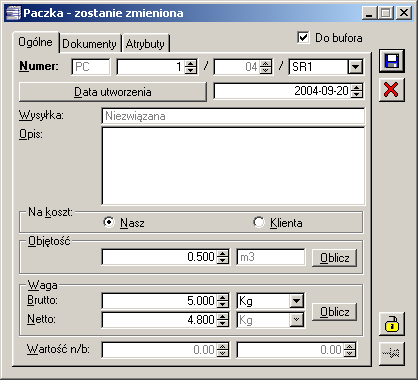Click the Brutto spinner next to 5.000
418x380 pixels.
click(222, 301)
